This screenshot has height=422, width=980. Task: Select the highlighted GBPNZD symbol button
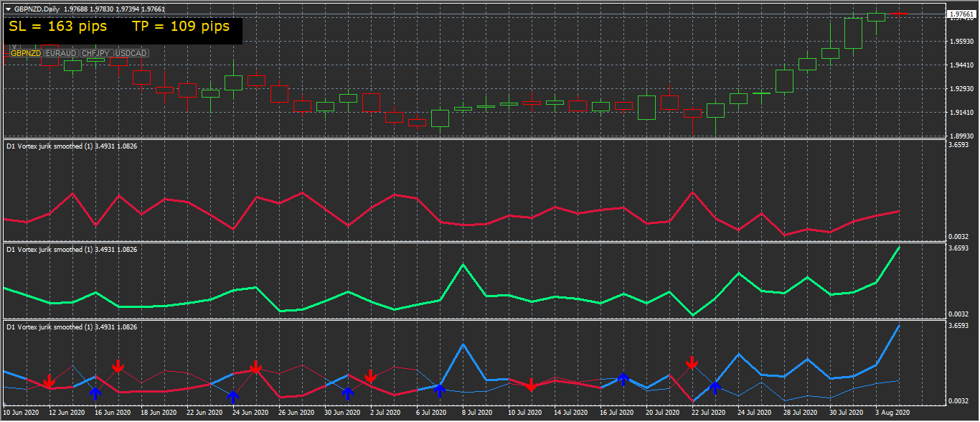(26, 53)
